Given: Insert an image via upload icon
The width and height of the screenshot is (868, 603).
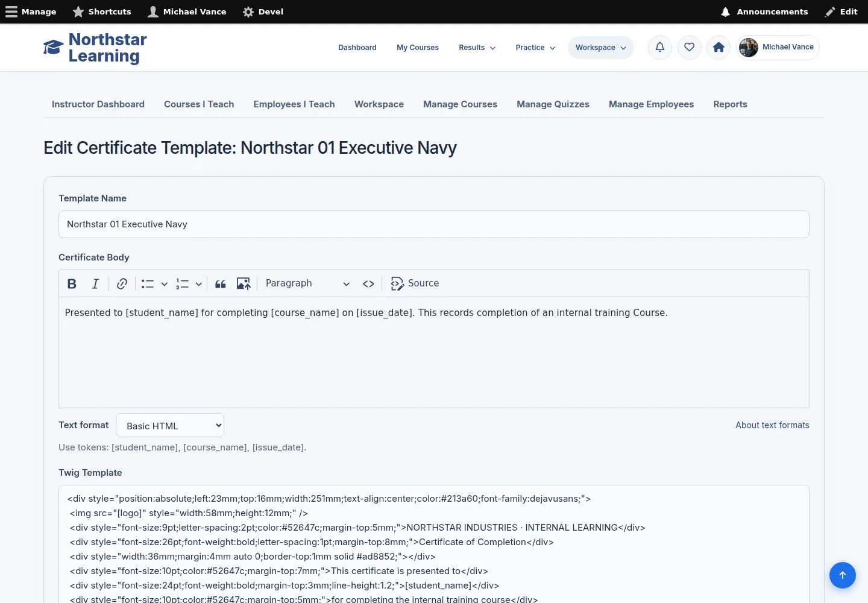Looking at the screenshot, I should click(244, 283).
